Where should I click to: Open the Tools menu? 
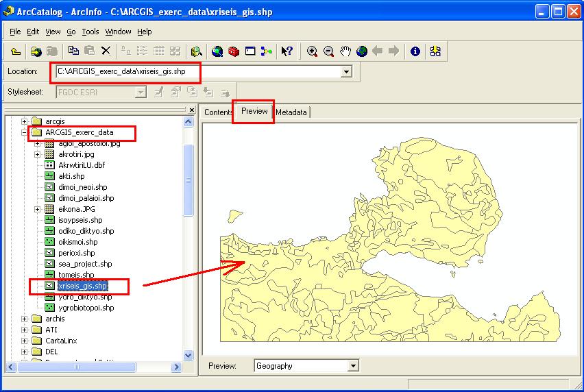point(90,32)
